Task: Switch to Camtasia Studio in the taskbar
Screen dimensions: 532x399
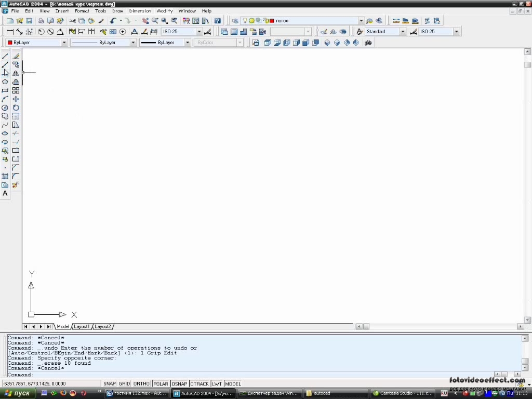Action: [403, 393]
